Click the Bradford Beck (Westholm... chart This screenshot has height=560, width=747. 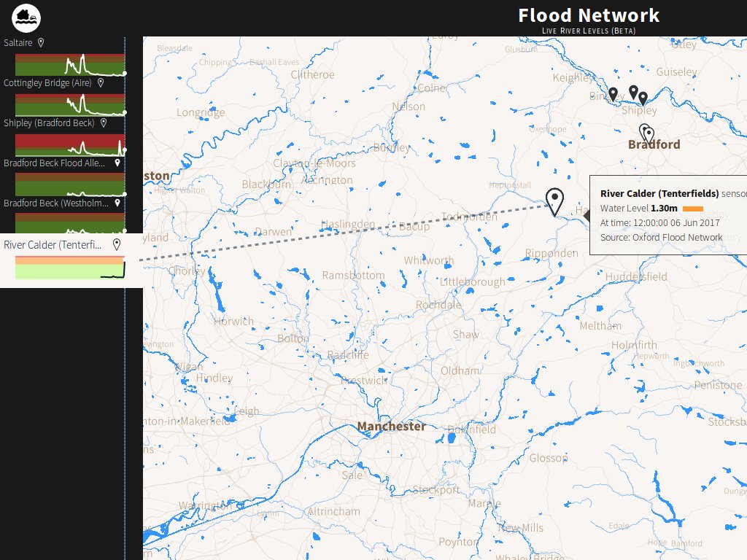pyautogui.click(x=70, y=223)
